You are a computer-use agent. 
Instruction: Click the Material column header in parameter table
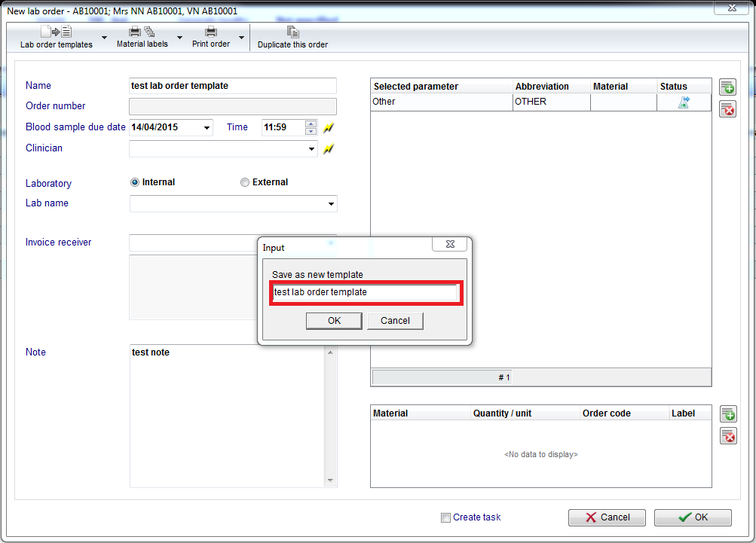click(x=623, y=87)
